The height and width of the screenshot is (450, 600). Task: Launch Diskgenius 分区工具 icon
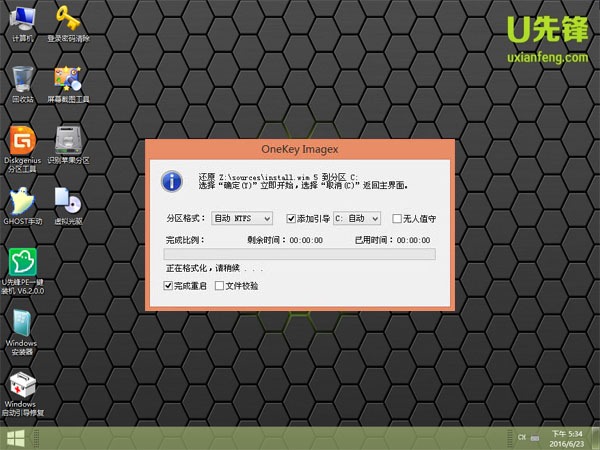(x=22, y=149)
